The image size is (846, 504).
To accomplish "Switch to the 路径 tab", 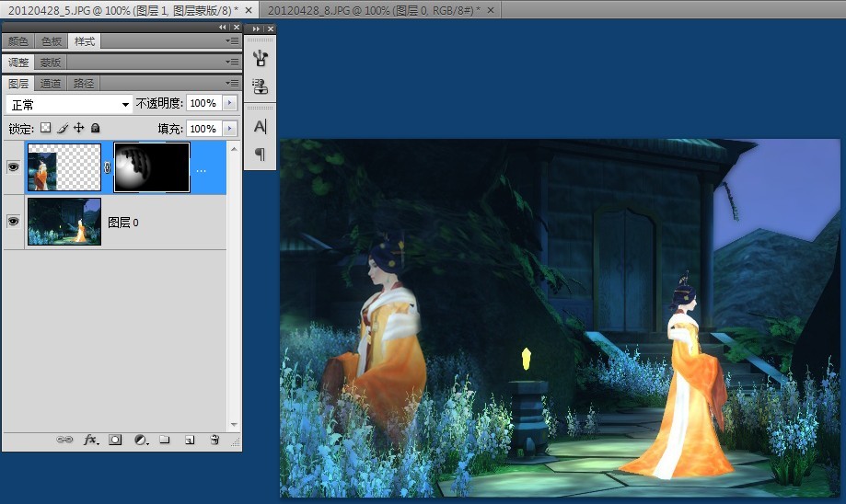I will [84, 84].
